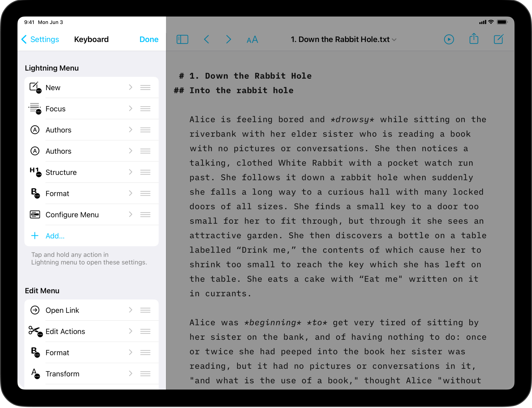Open the document title dropdown
The image size is (532, 408).
coord(343,39)
